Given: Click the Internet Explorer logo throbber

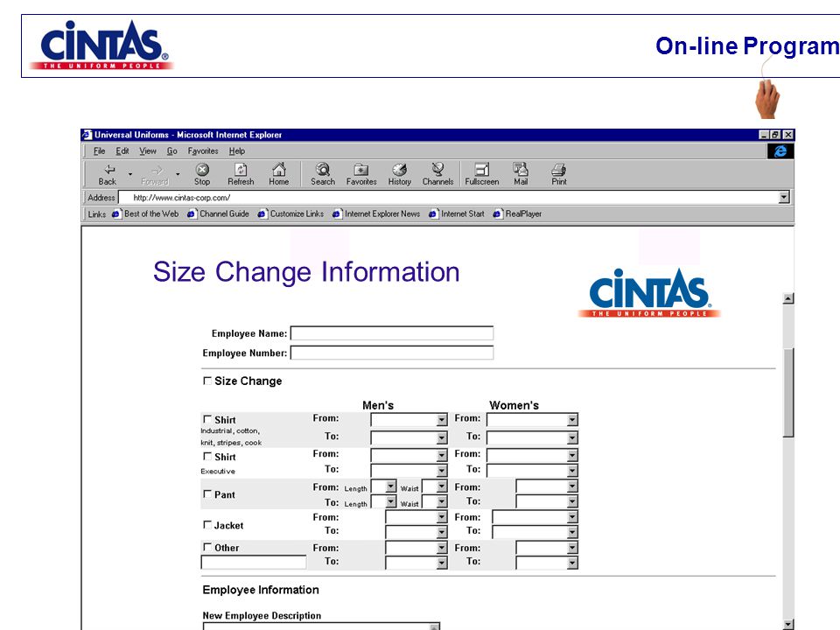Looking at the screenshot, I should click(x=780, y=151).
